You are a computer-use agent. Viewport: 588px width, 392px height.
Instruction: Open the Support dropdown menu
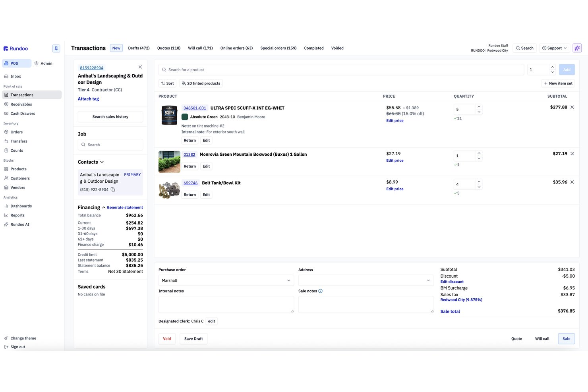(x=555, y=48)
